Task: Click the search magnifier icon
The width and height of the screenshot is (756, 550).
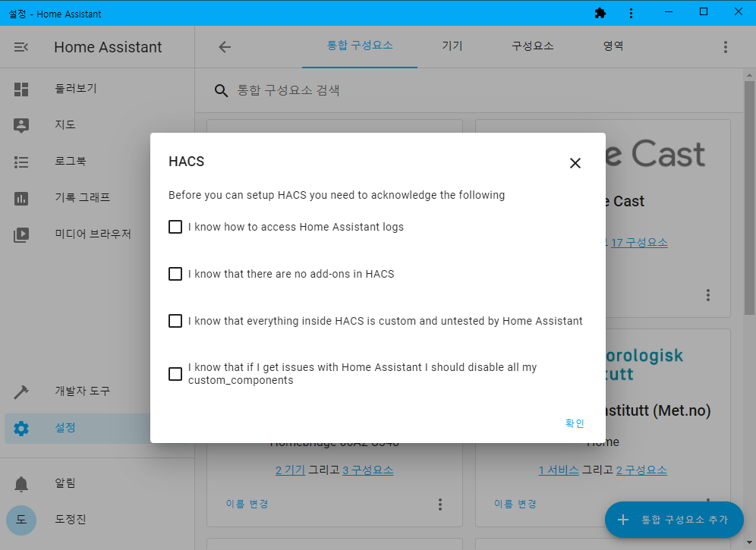Action: click(x=221, y=90)
